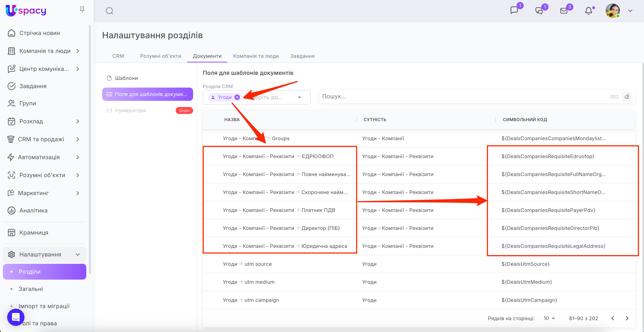Viewport: 644px width, 332px height.
Task: Open the notifications bell
Action: tap(588, 11)
